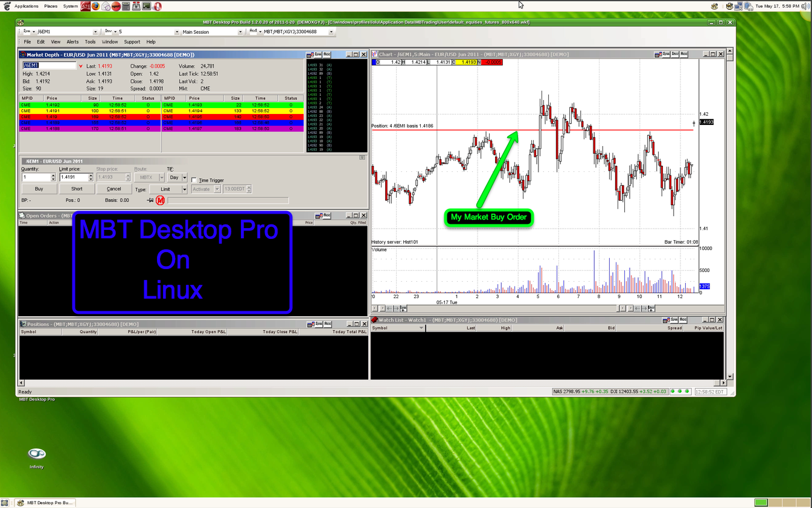Click the red M order routing icon

[x=160, y=200]
